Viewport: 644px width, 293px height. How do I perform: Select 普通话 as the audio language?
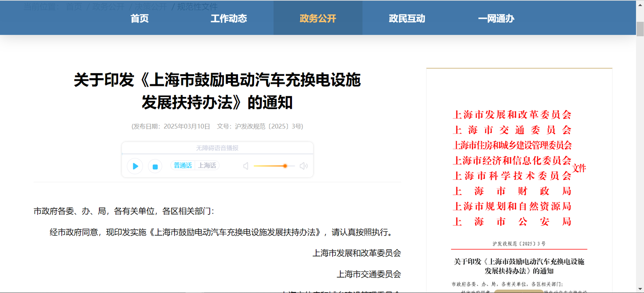[x=183, y=166]
